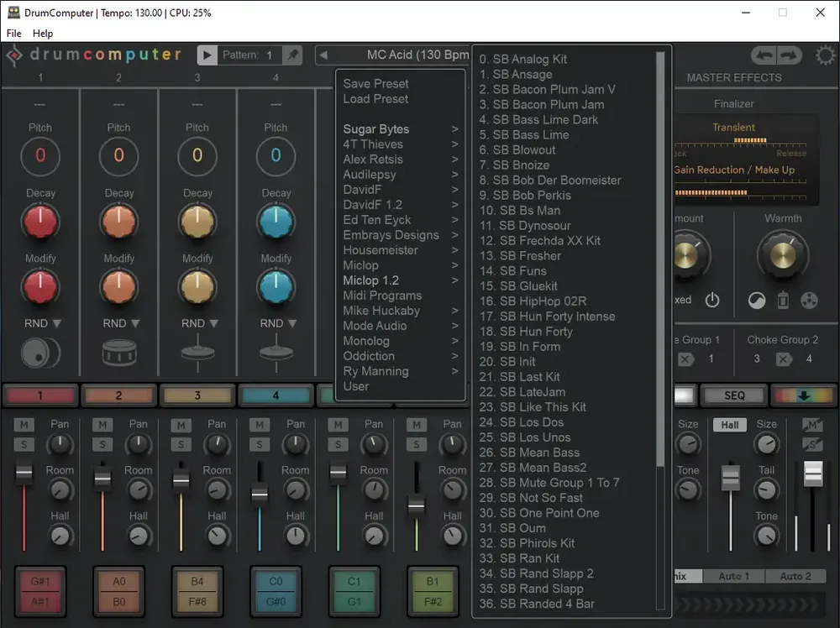This screenshot has width=840, height=628.
Task: Click the pin icon beside Pattern
Action: pyautogui.click(x=293, y=55)
